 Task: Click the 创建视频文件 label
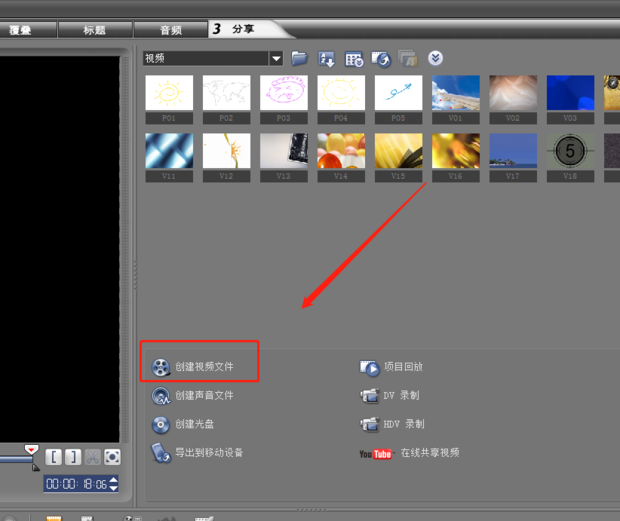(204, 367)
